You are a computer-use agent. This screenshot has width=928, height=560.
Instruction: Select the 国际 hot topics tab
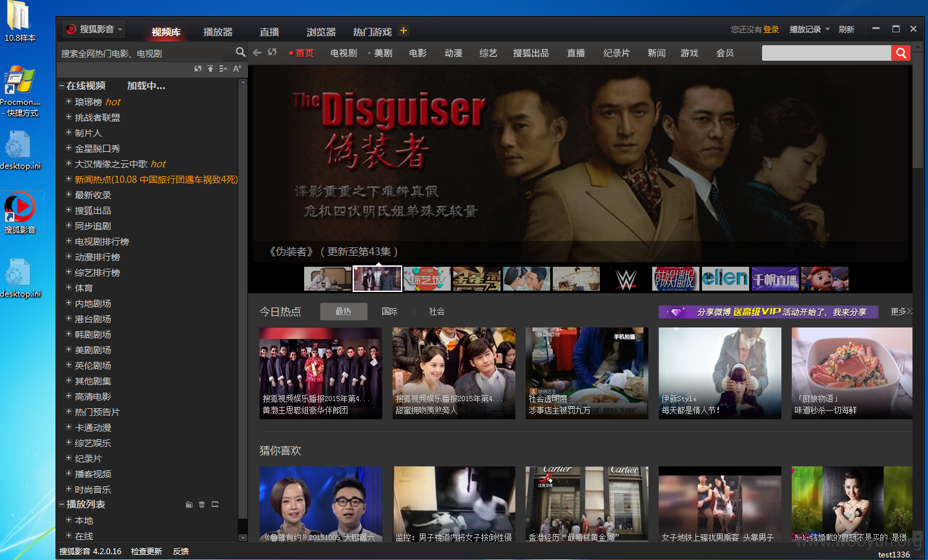point(390,311)
